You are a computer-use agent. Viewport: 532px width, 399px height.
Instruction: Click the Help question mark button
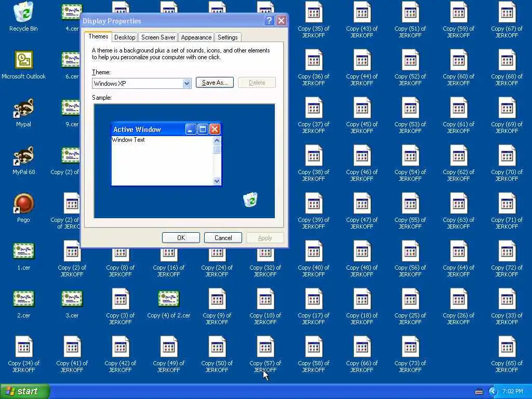(269, 21)
